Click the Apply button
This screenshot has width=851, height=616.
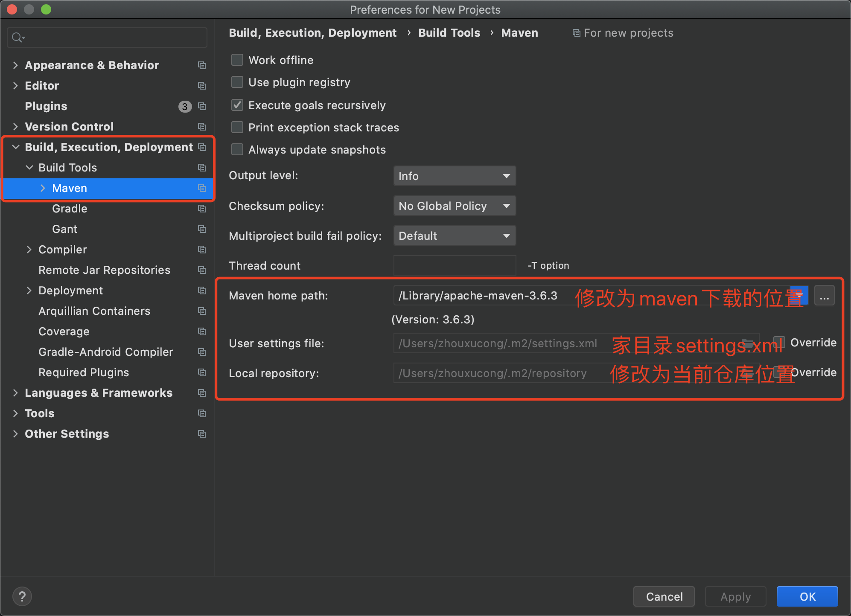pos(736,596)
